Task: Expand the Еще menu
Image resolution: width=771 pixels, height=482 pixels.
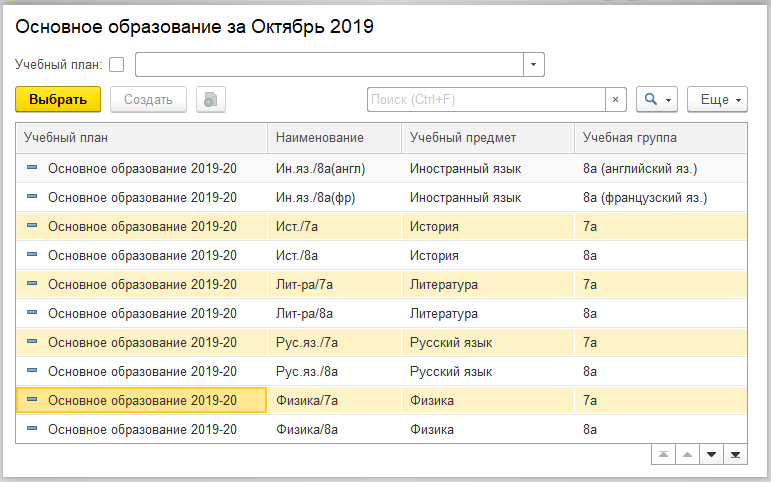Action: coord(717,99)
